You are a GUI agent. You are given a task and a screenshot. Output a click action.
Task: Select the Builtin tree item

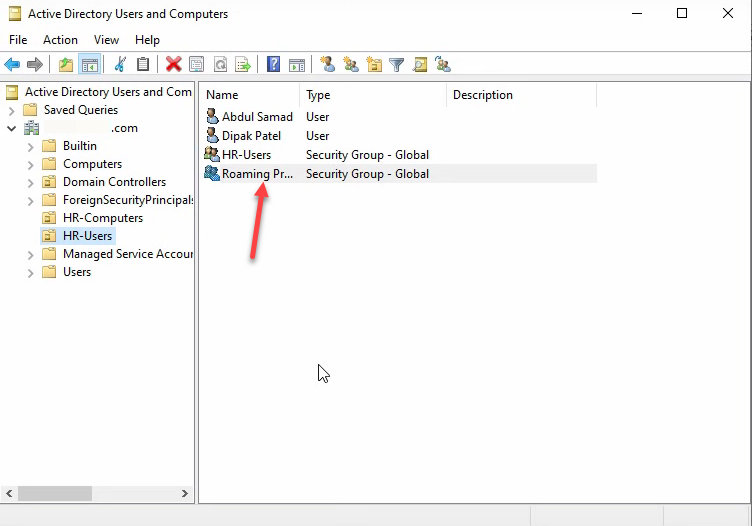(x=80, y=146)
